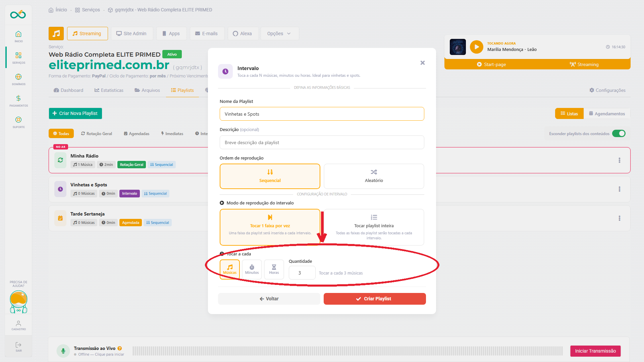Close the Intervalo dialog

click(x=423, y=63)
